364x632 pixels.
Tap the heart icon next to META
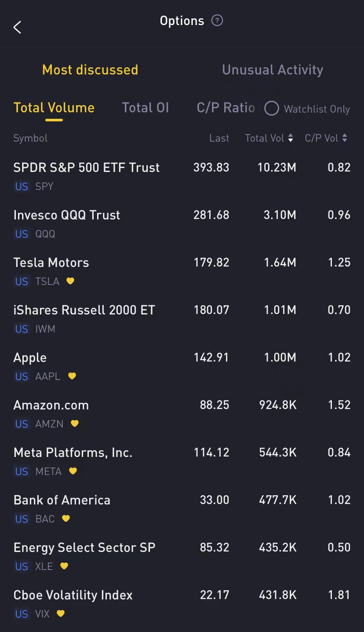[73, 471]
